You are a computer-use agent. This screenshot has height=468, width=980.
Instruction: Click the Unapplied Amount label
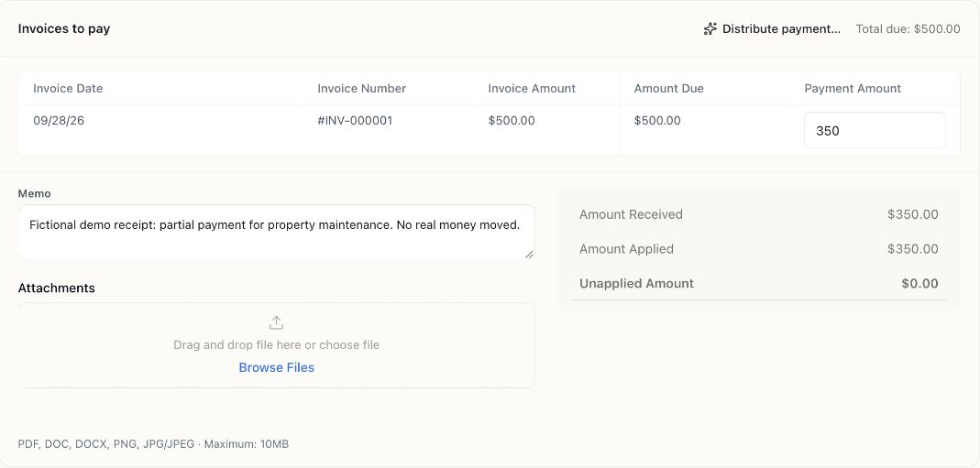click(x=636, y=283)
